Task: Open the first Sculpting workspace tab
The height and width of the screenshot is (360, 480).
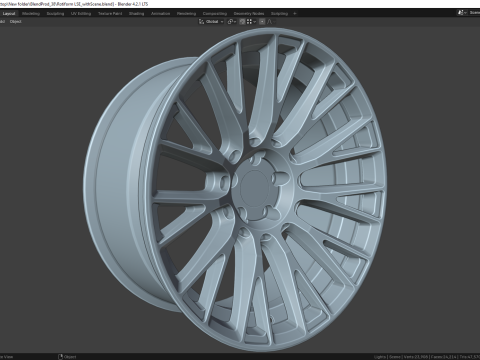Action: 55,14
